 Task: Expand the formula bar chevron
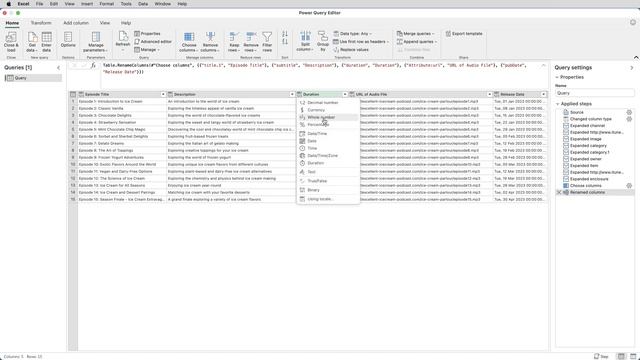point(543,65)
